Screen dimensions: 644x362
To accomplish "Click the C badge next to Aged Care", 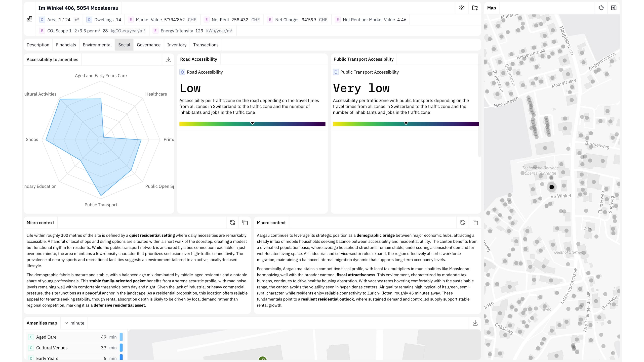I will point(31,337).
